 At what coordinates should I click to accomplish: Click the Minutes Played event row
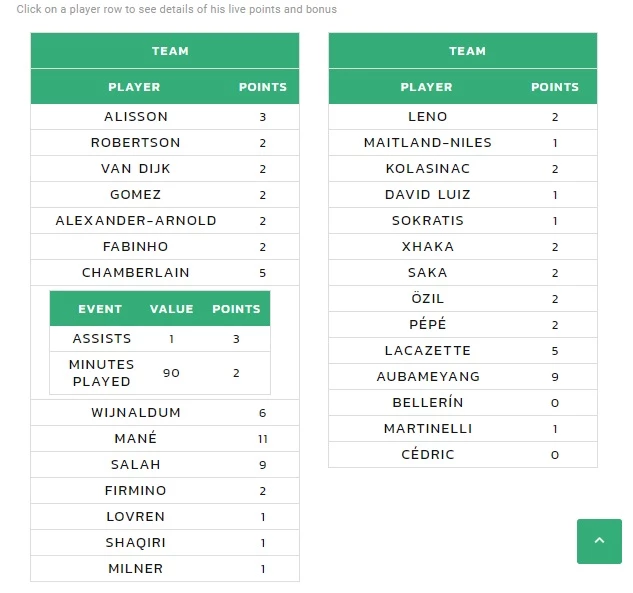pyautogui.click(x=160, y=373)
